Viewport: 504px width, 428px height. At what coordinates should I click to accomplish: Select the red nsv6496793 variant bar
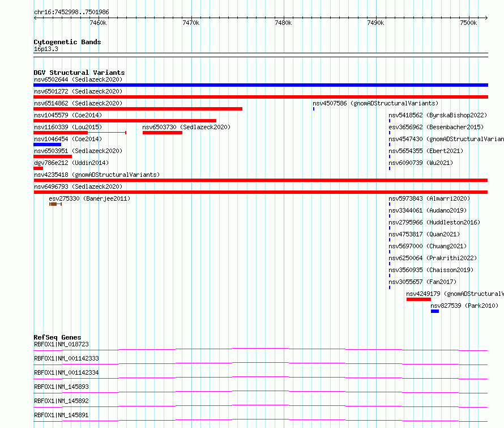(260, 192)
